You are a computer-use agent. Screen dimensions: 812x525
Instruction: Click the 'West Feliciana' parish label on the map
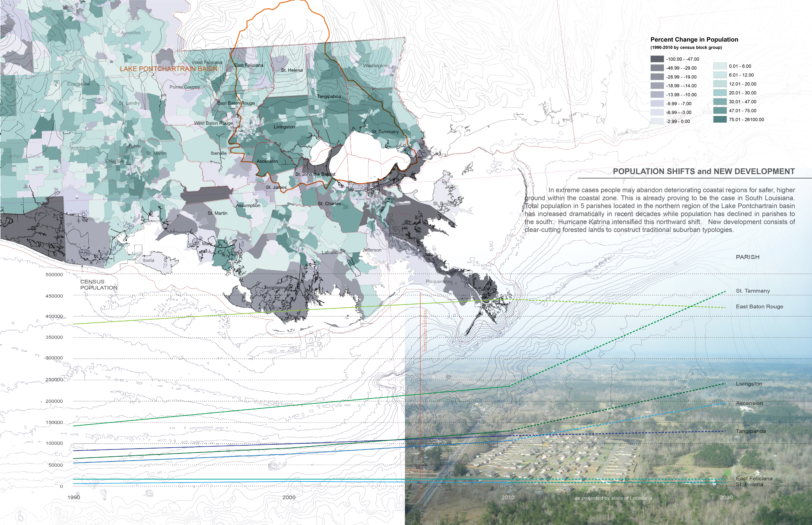[207, 62]
